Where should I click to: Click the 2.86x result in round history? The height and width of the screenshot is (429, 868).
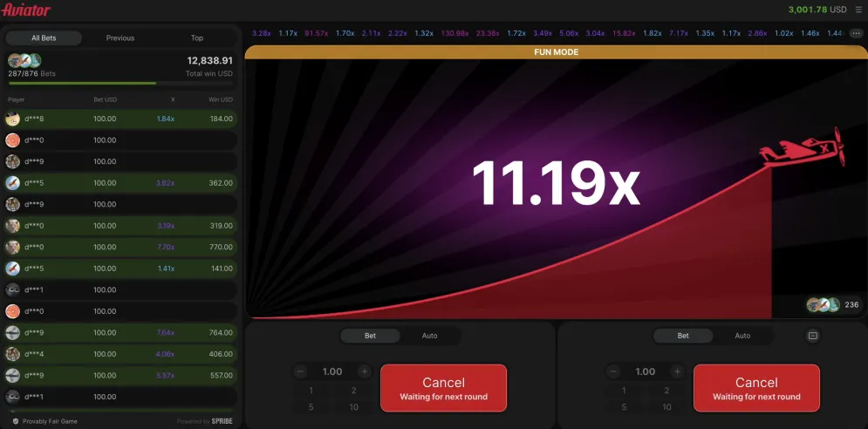coord(757,33)
